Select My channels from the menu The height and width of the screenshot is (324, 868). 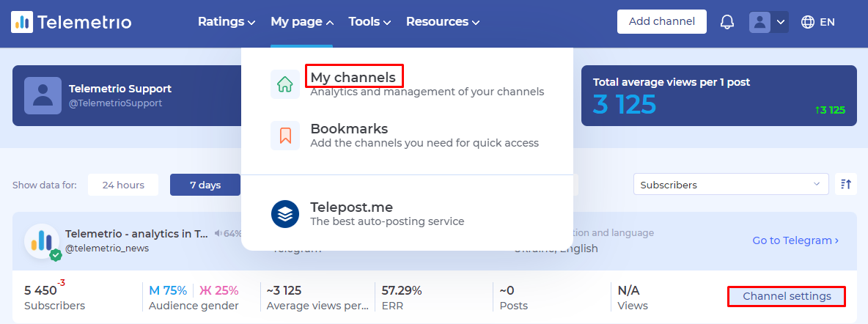(353, 77)
